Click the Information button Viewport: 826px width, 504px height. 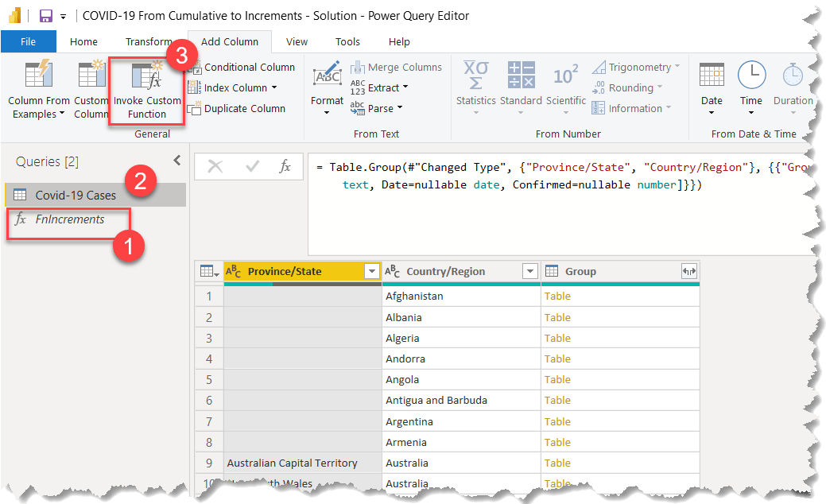click(631, 108)
